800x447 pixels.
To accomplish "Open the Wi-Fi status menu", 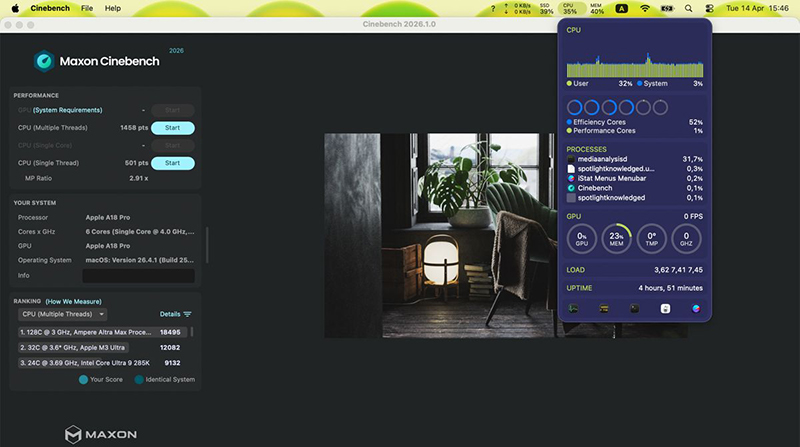I will (644, 8).
